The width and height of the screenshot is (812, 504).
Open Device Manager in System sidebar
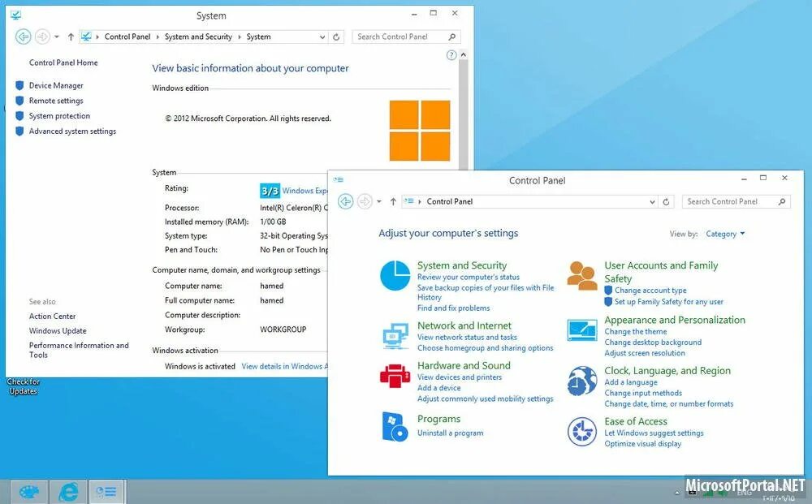coord(56,85)
